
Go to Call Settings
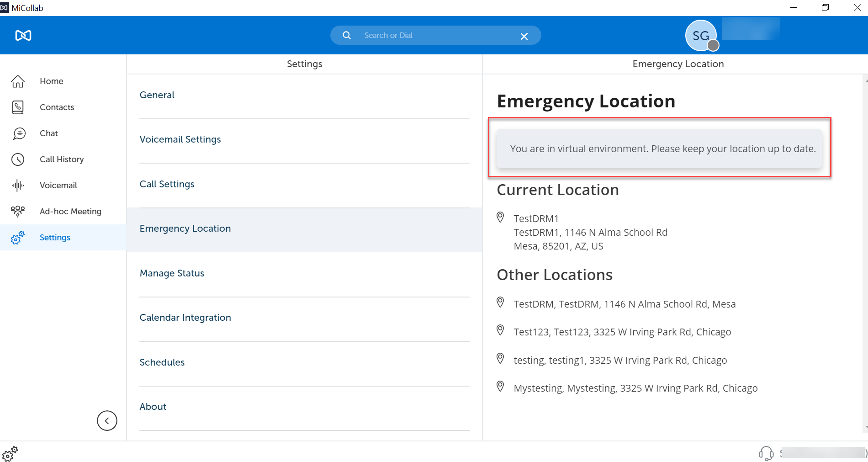[167, 184]
